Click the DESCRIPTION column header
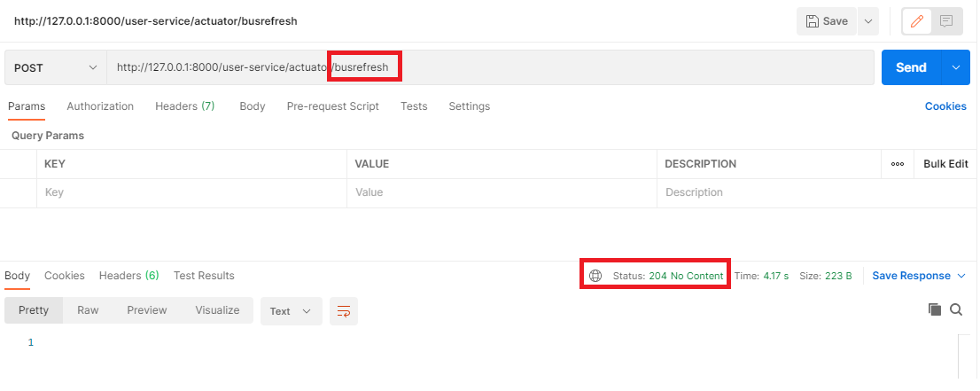Viewport: 980px width, 391px height. (x=701, y=164)
